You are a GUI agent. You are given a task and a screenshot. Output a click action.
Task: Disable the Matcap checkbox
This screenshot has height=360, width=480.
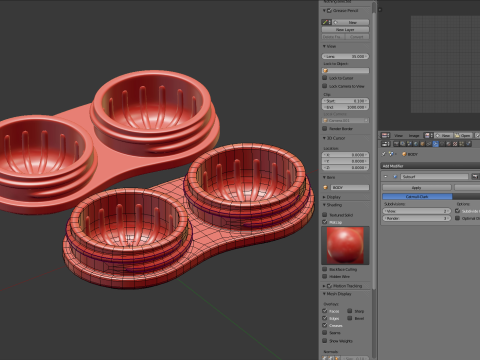tap(325, 222)
